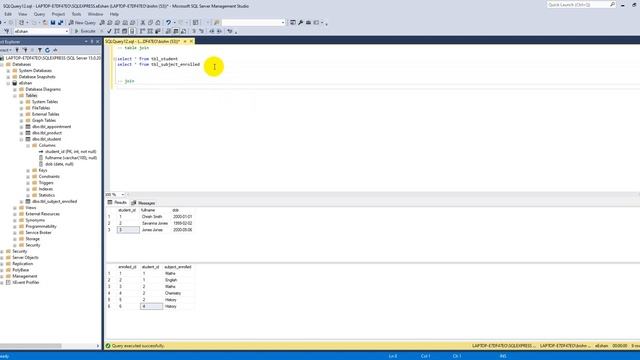
Task: Click the Results tab grid icon
Action: pyautogui.click(x=110, y=202)
